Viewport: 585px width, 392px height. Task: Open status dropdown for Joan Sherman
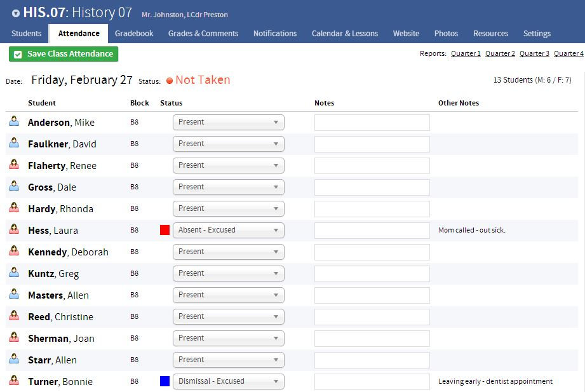[228, 339]
